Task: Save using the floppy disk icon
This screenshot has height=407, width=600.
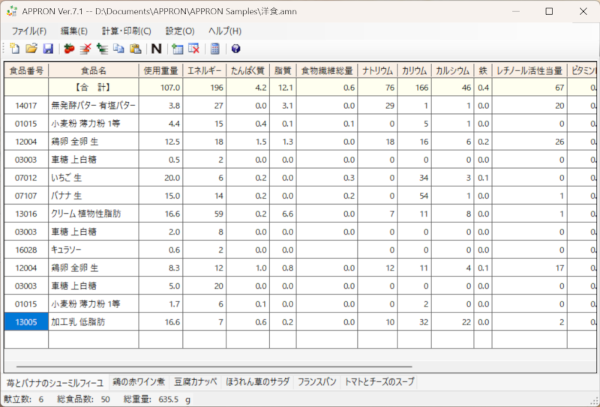Action: point(46,48)
